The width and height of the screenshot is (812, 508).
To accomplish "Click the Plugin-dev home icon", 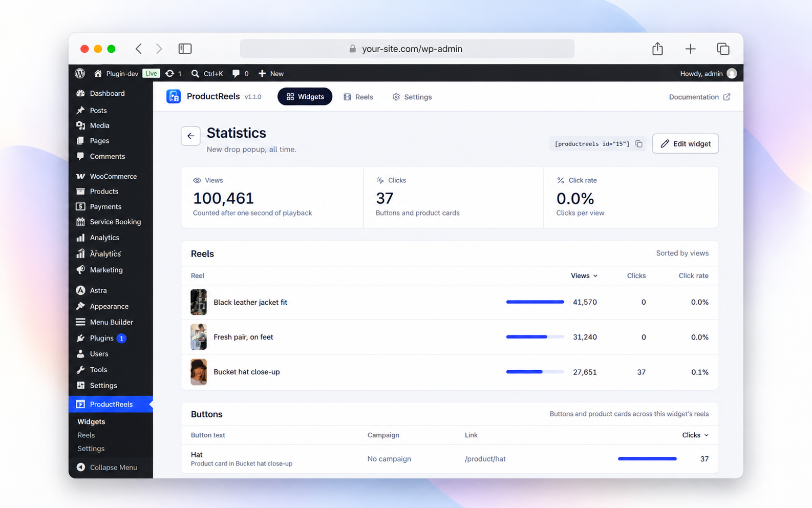I will (x=98, y=73).
